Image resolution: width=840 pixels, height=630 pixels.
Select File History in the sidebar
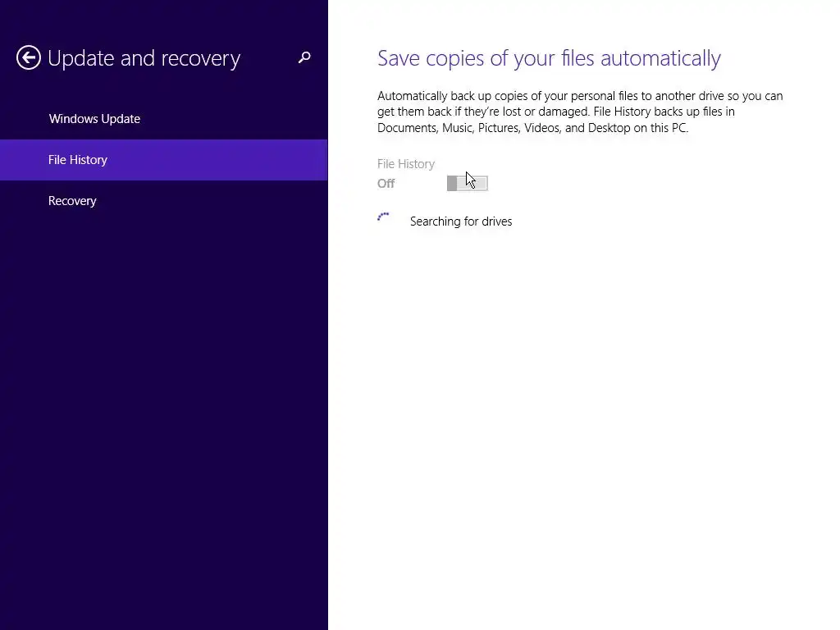point(163,160)
